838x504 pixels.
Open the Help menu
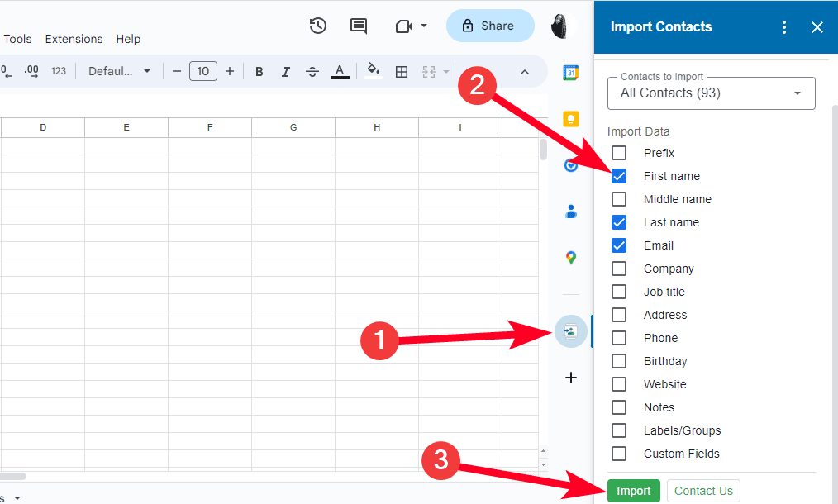(128, 39)
